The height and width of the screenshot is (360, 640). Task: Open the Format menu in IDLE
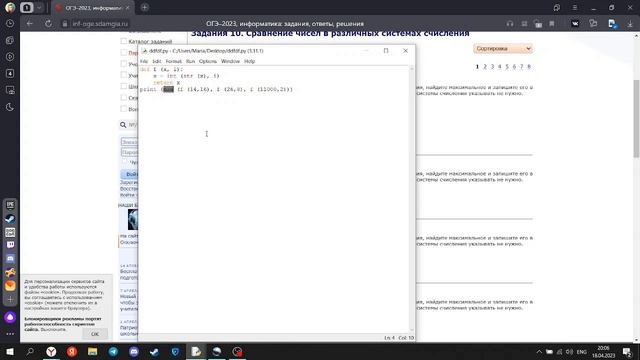coord(173,61)
